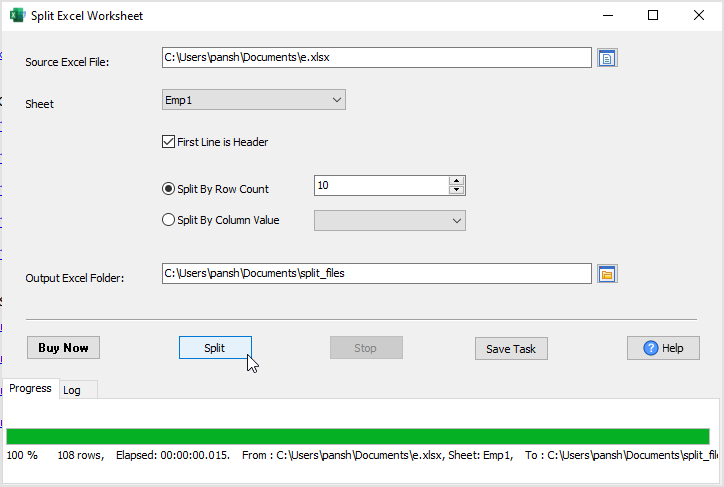724x487 pixels.
Task: Select Split By Row Count radio button
Action: (168, 188)
